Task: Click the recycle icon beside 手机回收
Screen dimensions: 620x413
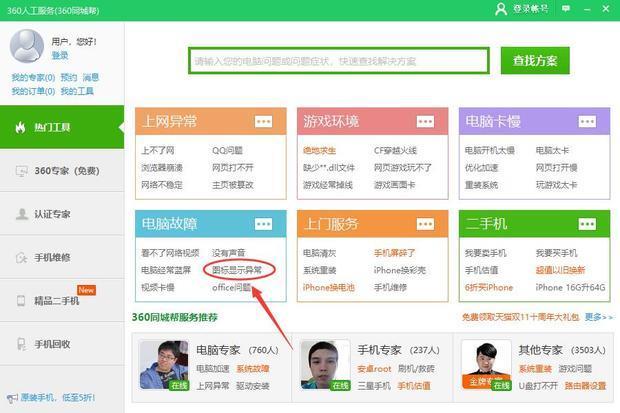Action: point(19,344)
